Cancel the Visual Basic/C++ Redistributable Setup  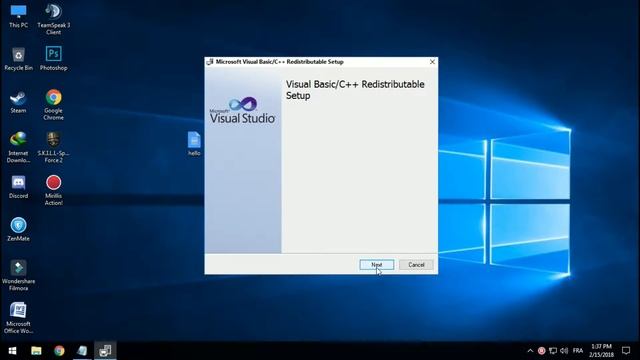(416, 265)
